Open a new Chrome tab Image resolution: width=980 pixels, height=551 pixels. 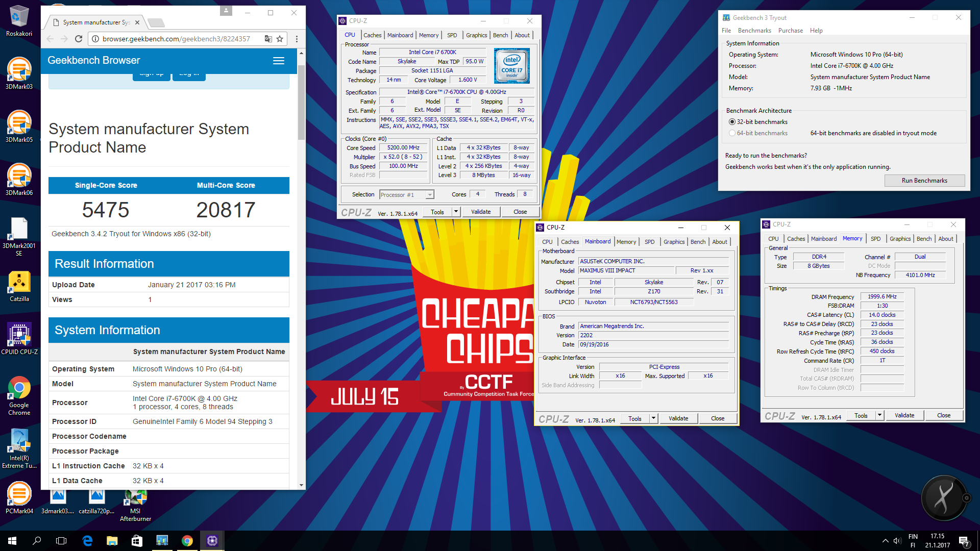156,22
